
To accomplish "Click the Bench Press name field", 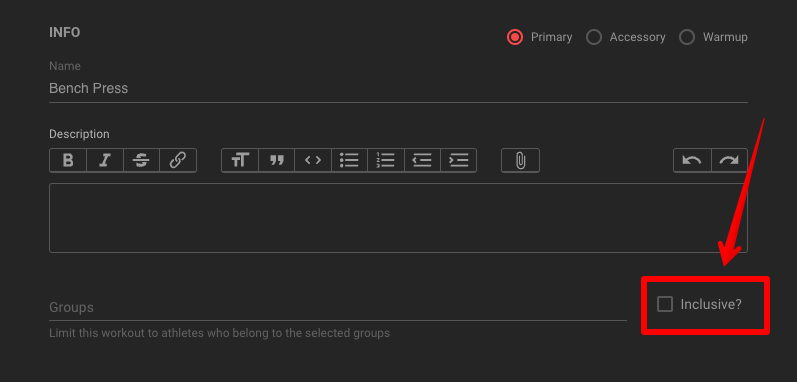I will (x=398, y=88).
